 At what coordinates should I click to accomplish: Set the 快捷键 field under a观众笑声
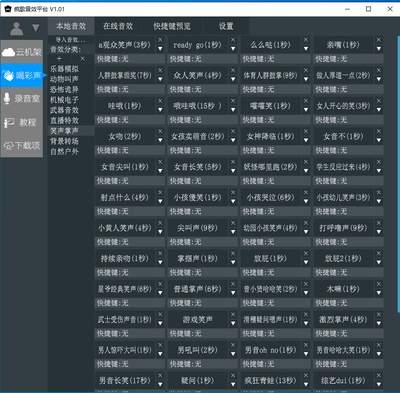pyautogui.click(x=130, y=59)
